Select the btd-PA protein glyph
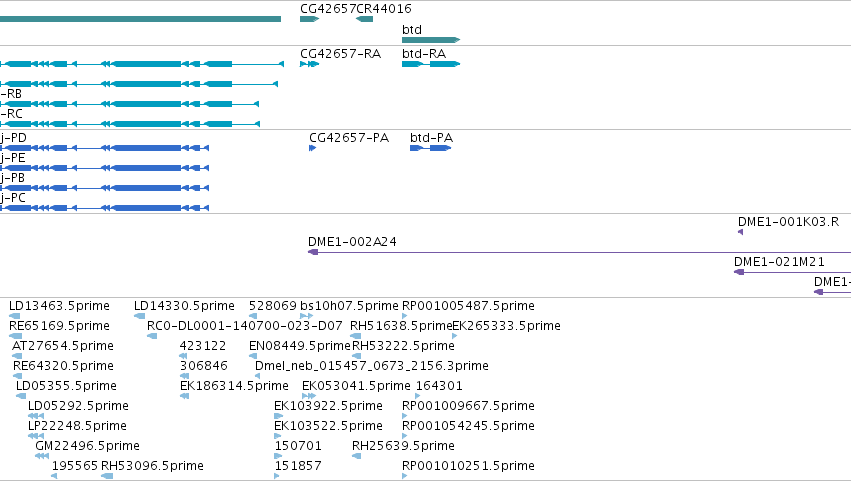Screen dimensions: 851x481 430,148
